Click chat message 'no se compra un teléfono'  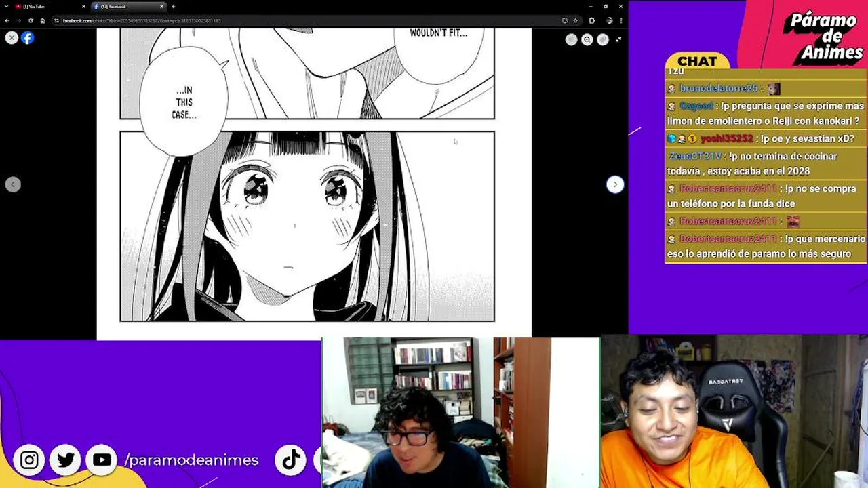click(x=765, y=196)
